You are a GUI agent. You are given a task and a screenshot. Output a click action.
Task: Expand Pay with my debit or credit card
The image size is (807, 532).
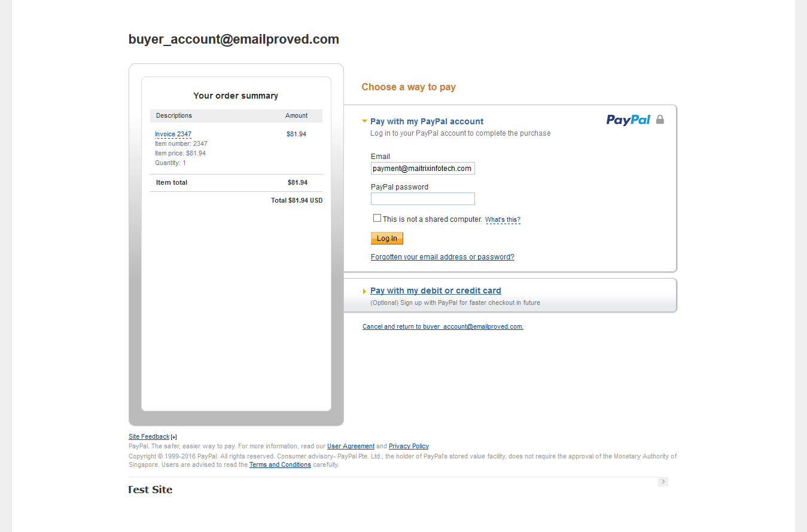[436, 291]
